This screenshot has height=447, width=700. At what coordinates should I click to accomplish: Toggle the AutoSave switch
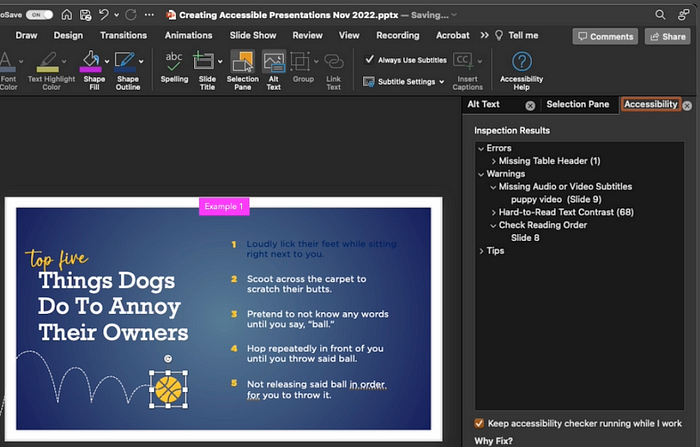pos(39,15)
